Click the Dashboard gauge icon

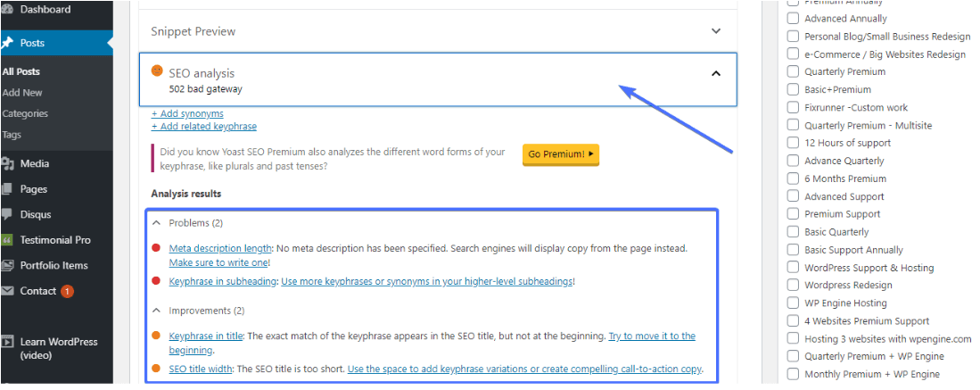click(x=7, y=10)
